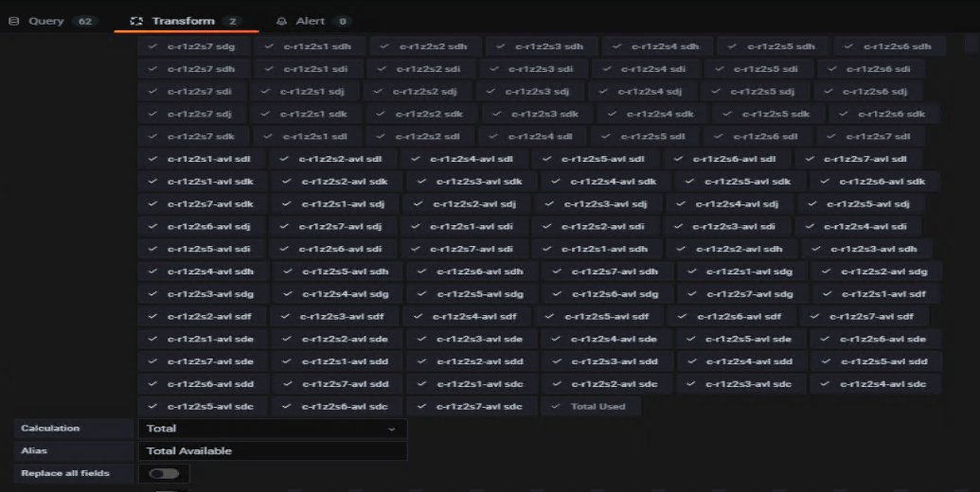Toggle field c-r1z2s2-avl sdk
Image resolution: width=980 pixels, height=492 pixels.
[337, 182]
